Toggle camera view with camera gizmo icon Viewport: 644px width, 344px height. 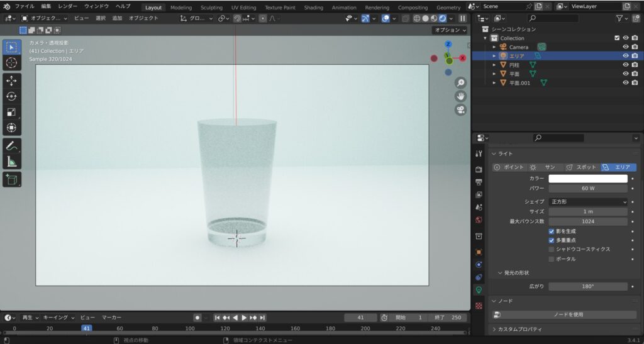tap(460, 110)
